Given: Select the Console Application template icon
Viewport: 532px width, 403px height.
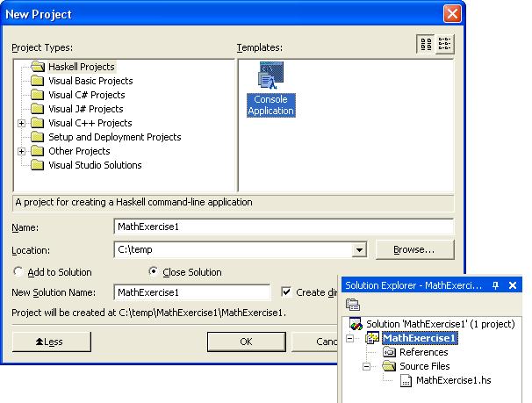Looking at the screenshot, I should 270,76.
